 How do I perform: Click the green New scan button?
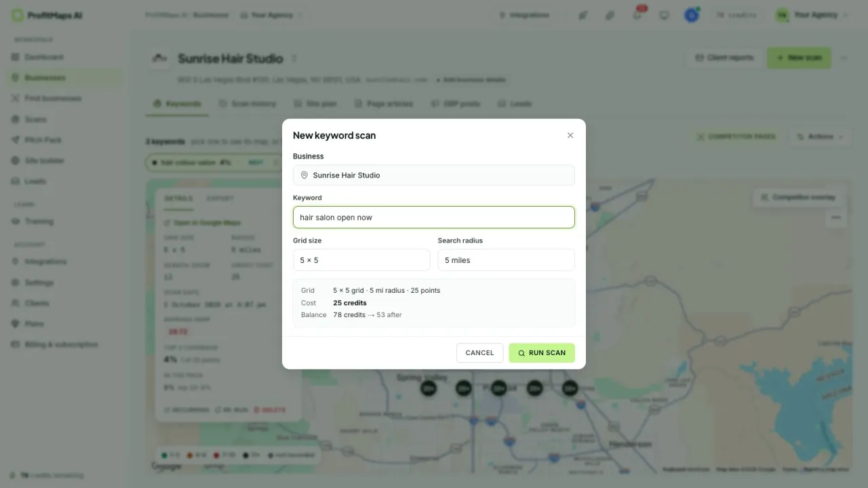point(800,58)
